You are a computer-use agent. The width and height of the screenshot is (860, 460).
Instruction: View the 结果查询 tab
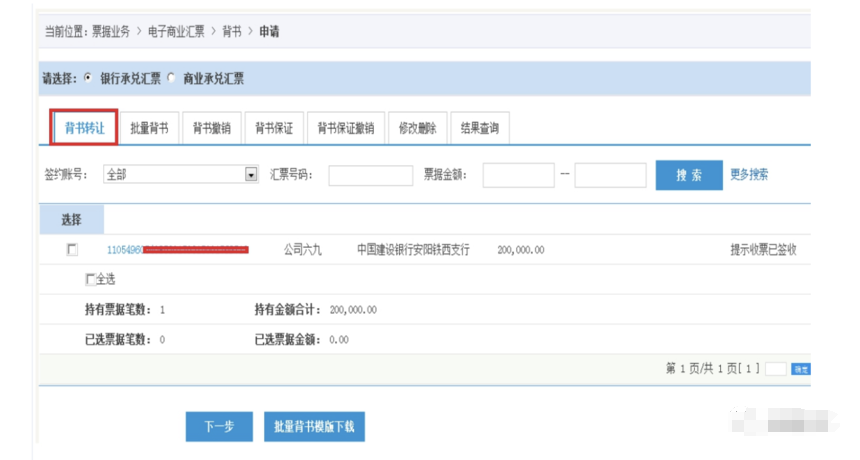tap(479, 128)
